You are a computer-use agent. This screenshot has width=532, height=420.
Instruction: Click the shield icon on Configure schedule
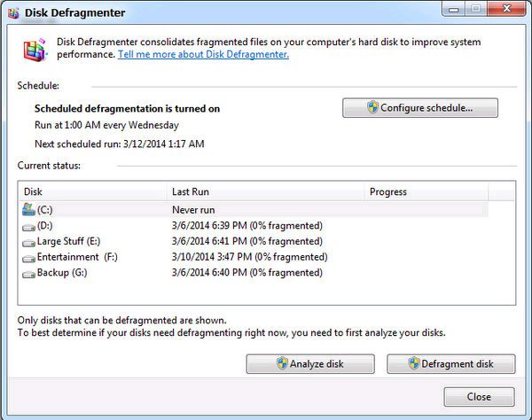pyautogui.click(x=372, y=107)
